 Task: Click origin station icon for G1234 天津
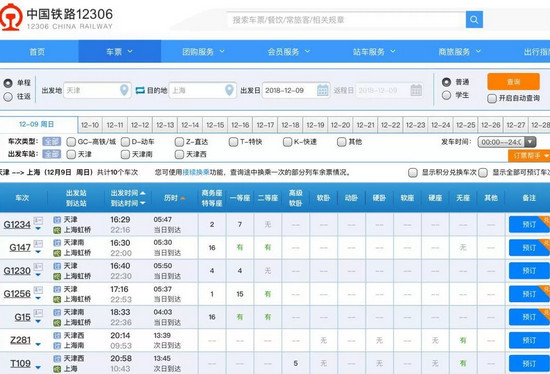[57, 220]
